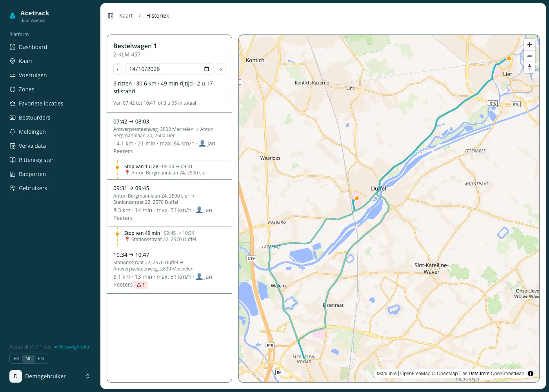Screen dimensions: 549x392
Task: Click the Meldingen bell icon
Action: [13, 132]
